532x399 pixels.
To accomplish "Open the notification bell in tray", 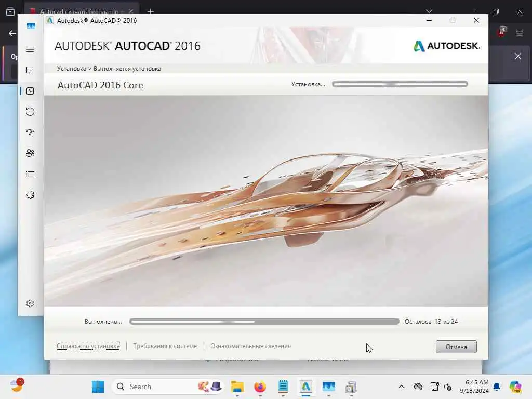I will tap(497, 387).
